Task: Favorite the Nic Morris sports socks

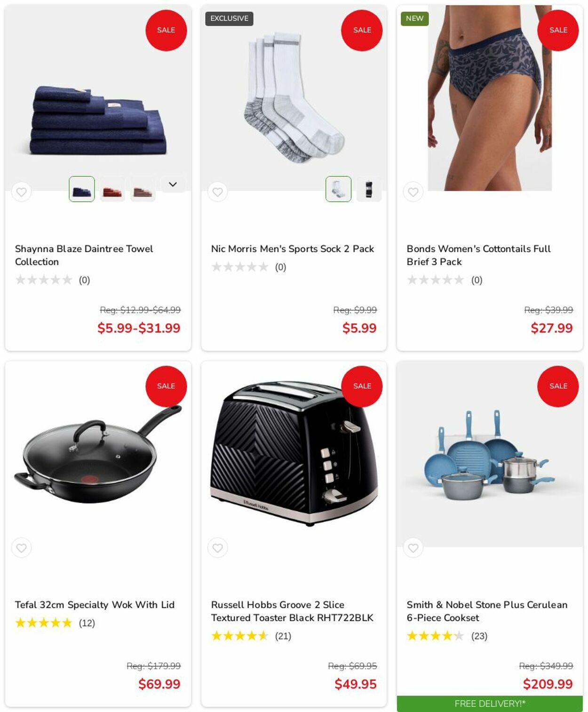Action: pyautogui.click(x=217, y=192)
